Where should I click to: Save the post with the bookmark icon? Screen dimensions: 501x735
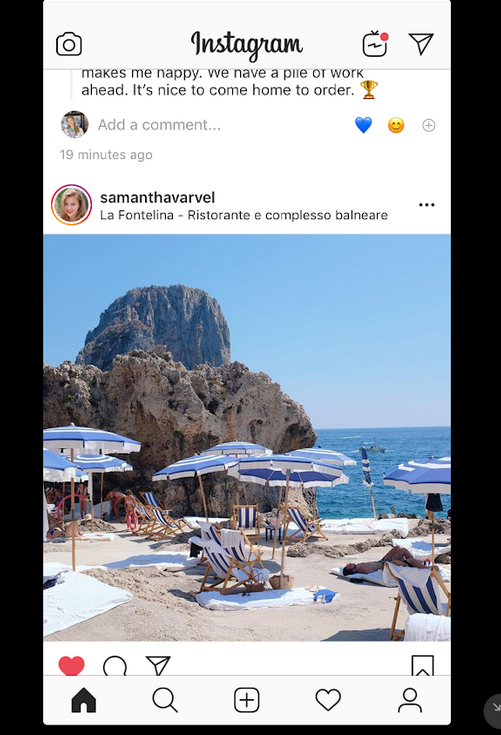pos(422,666)
